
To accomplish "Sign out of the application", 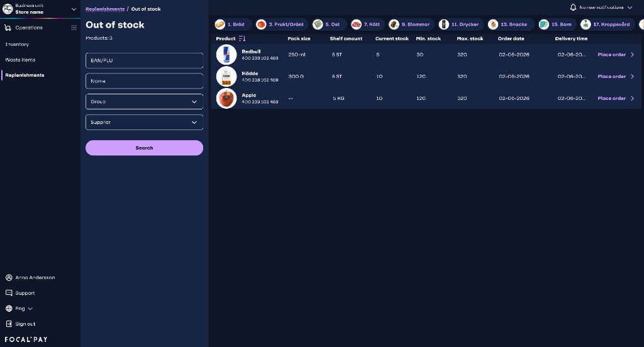I will click(25, 324).
